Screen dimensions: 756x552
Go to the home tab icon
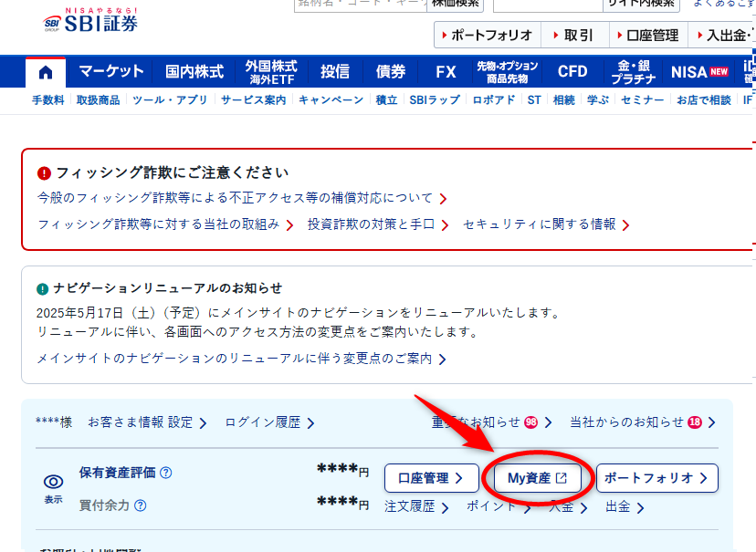pos(46,72)
